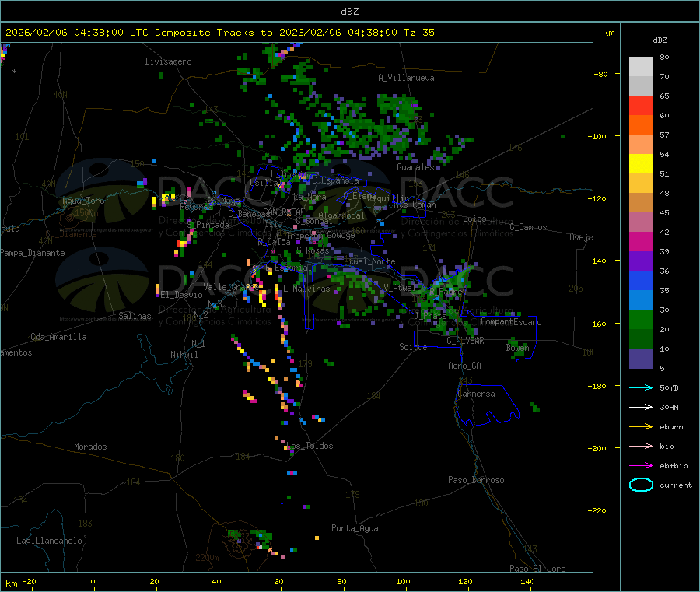This screenshot has width=700, height=592.
Task: Click the light gray 70 dBZ swatch
Action: 641,67
